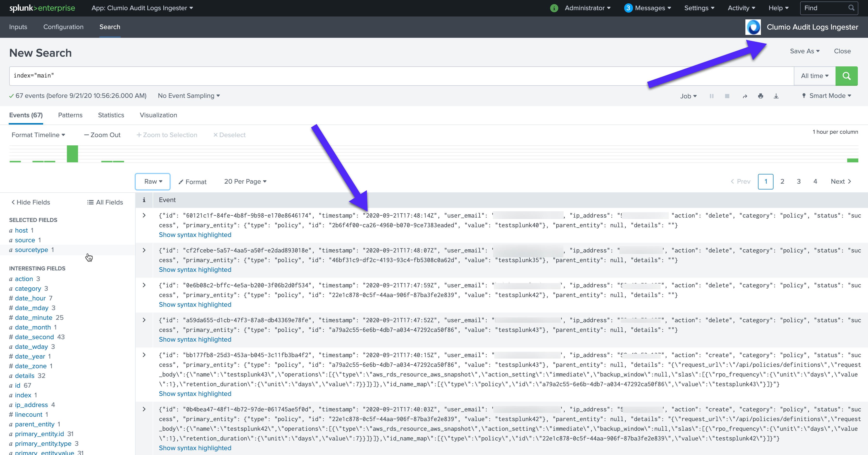This screenshot has width=868, height=455.
Task: Go to results page 4
Action: click(815, 181)
